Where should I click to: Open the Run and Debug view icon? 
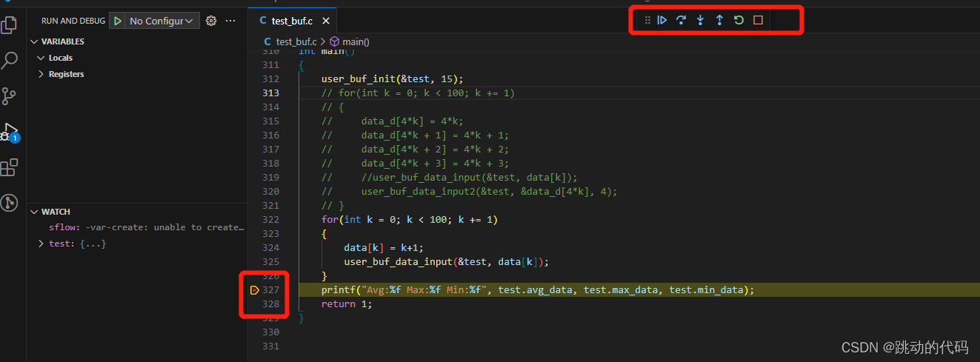[x=10, y=132]
